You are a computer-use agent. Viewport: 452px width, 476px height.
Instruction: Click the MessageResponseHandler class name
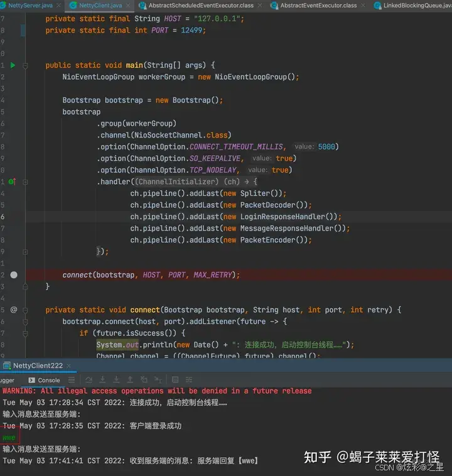coord(286,229)
